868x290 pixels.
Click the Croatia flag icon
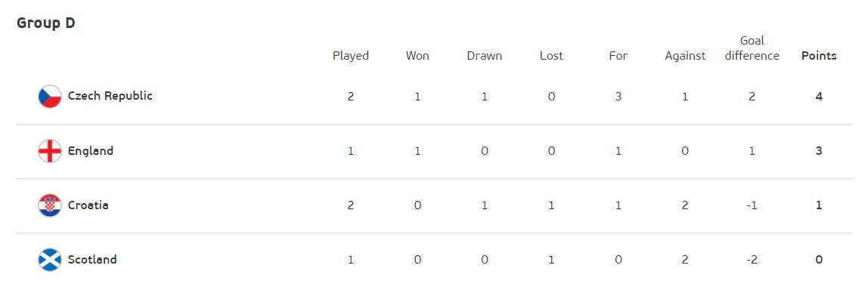(50, 205)
